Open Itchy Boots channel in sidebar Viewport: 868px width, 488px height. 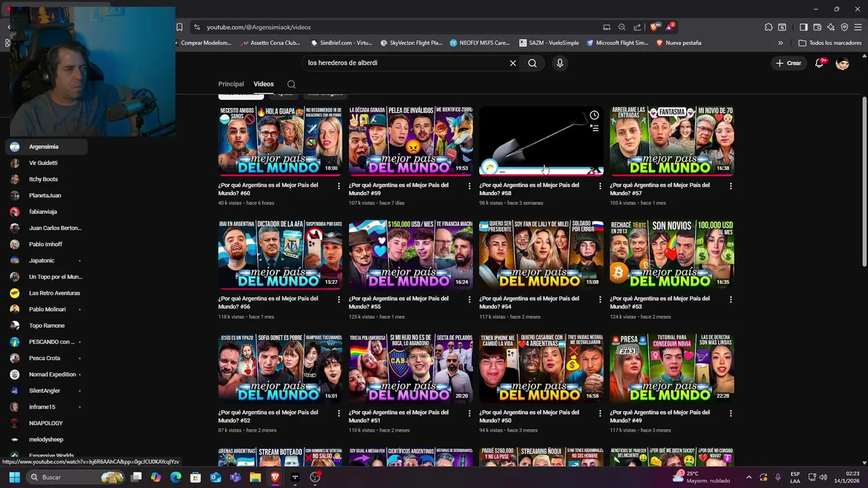pyautogui.click(x=46, y=179)
